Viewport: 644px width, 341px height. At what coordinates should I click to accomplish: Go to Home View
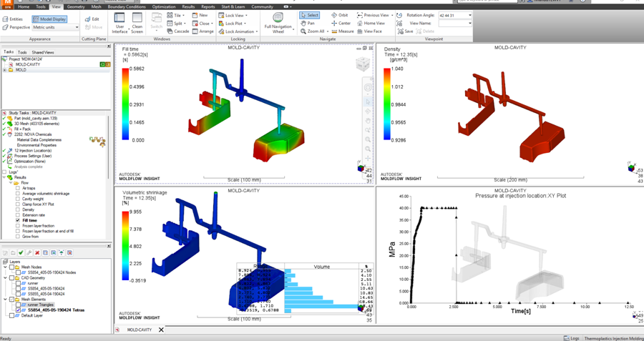coord(371,24)
